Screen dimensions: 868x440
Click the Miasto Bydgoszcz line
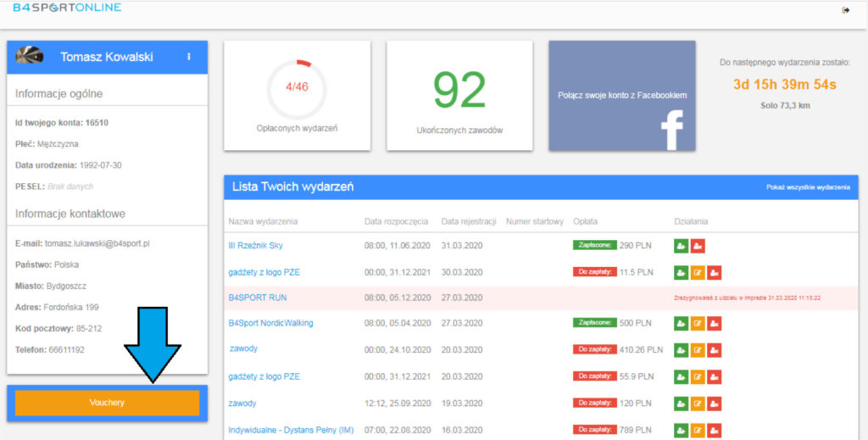(51, 287)
